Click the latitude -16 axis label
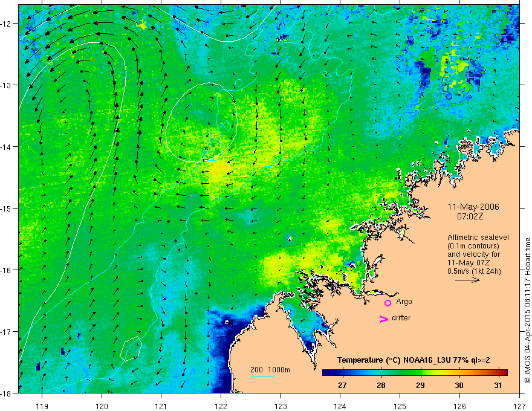Image resolution: width=532 pixels, height=411 pixels. [7, 270]
